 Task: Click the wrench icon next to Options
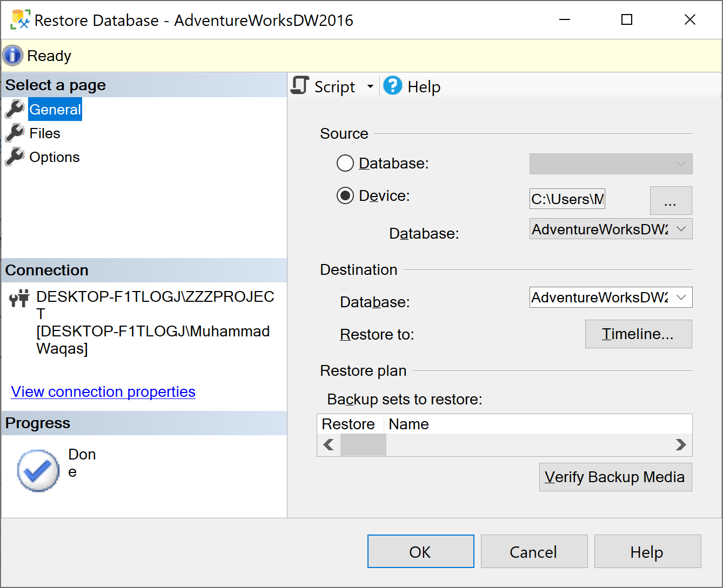(x=15, y=157)
